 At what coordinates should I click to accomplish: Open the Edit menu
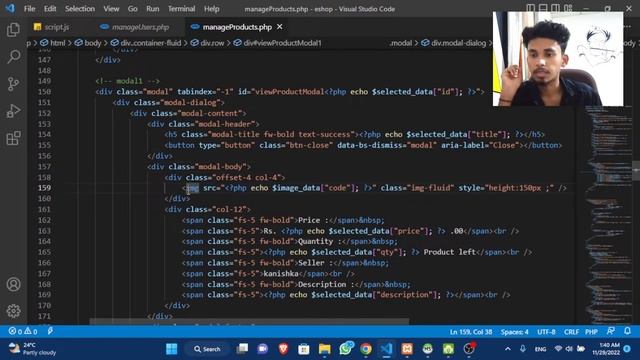coord(50,9)
